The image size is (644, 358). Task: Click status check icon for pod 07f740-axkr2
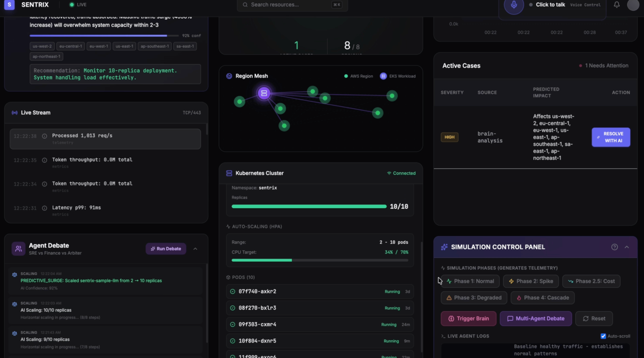(x=232, y=292)
